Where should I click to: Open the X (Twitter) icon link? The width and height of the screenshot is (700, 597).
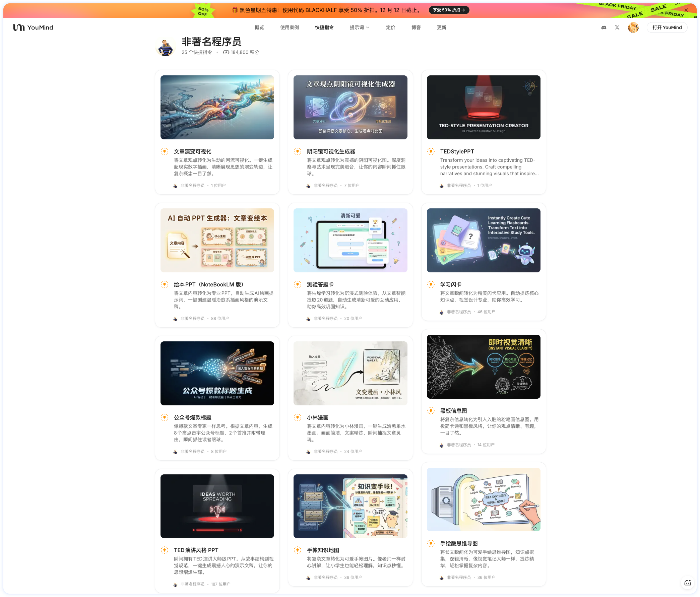click(x=617, y=28)
